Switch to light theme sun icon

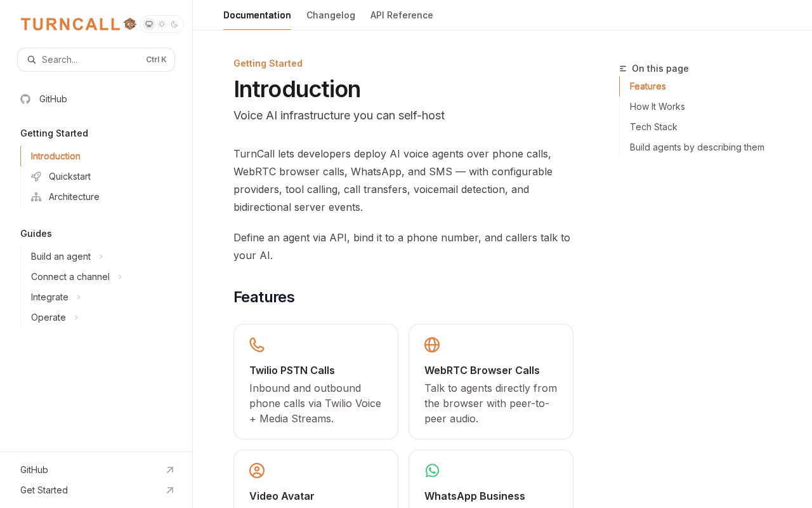tap(162, 24)
